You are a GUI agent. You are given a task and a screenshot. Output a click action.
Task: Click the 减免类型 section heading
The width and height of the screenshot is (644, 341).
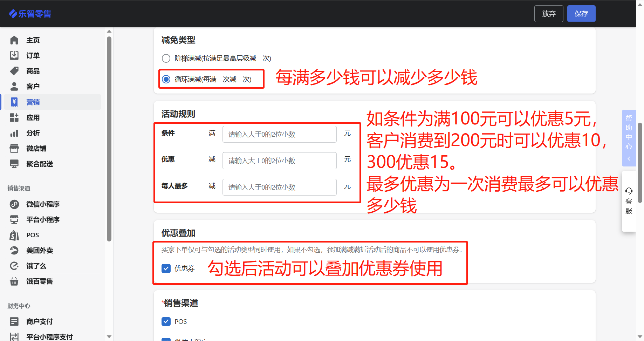click(x=178, y=40)
